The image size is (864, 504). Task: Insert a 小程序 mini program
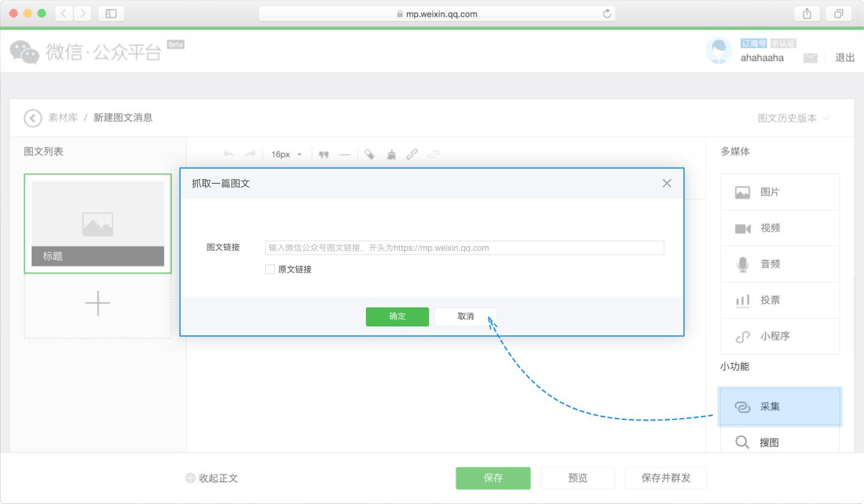pos(773,336)
